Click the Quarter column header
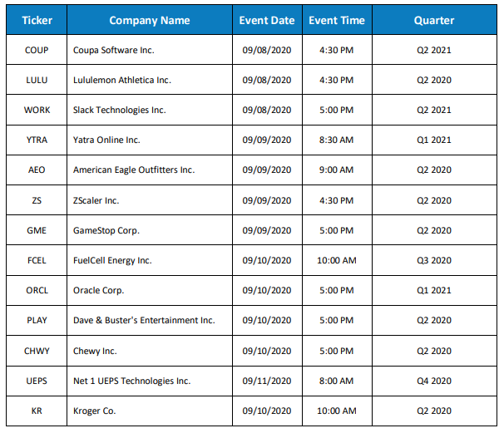Screen dimensions: 504x433 tap(434, 20)
